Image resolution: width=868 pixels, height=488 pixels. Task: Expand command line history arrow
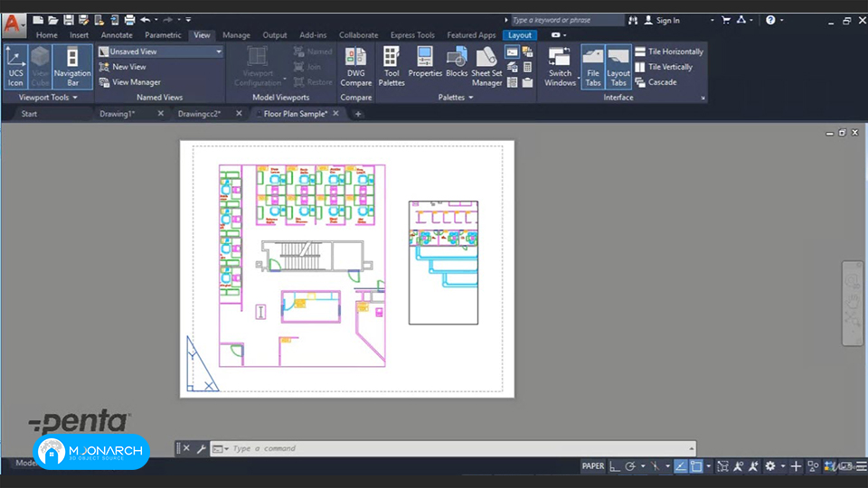pyautogui.click(x=692, y=449)
